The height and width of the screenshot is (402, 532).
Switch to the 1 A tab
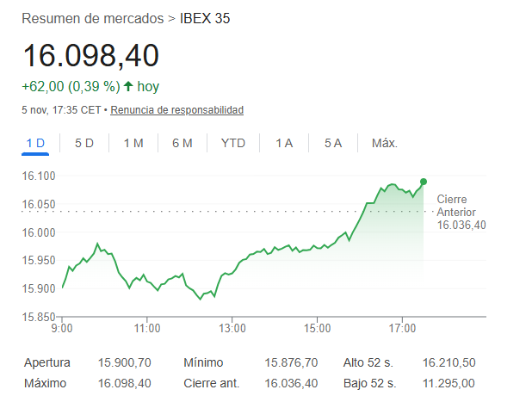[284, 143]
